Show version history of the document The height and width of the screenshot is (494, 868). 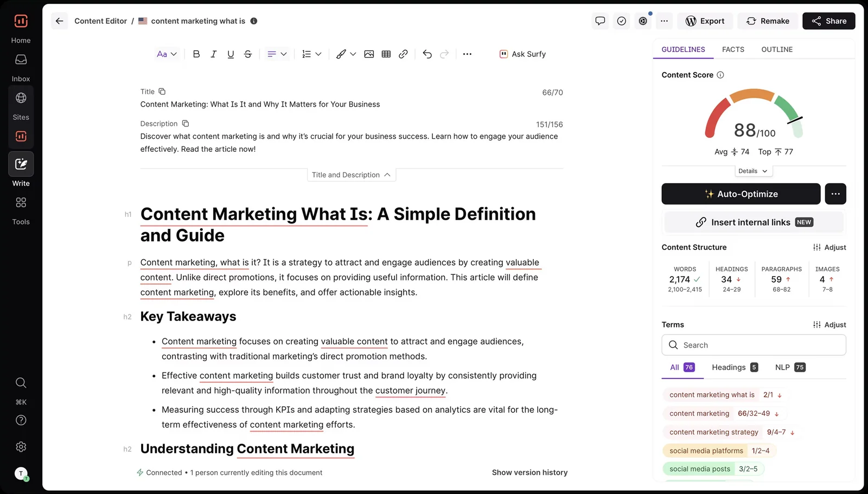tap(529, 472)
